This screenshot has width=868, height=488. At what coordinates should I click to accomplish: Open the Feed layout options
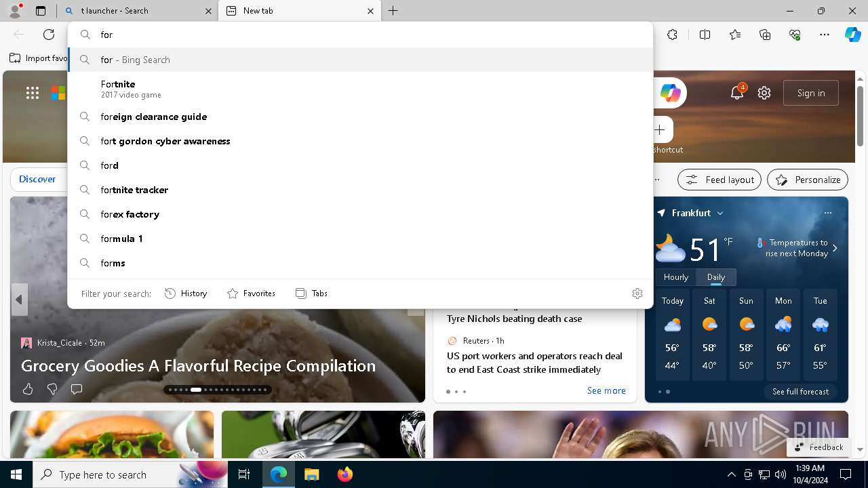tap(719, 180)
